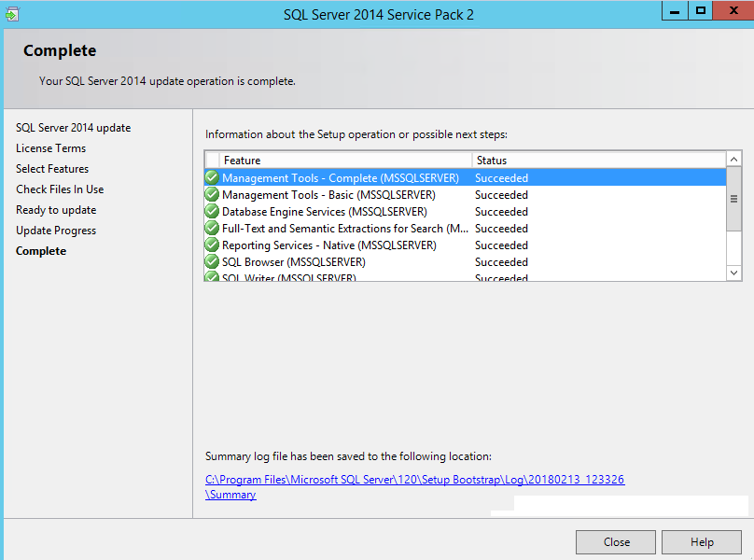The width and height of the screenshot is (754, 560).
Task: Click the License Terms step
Action: pos(51,148)
